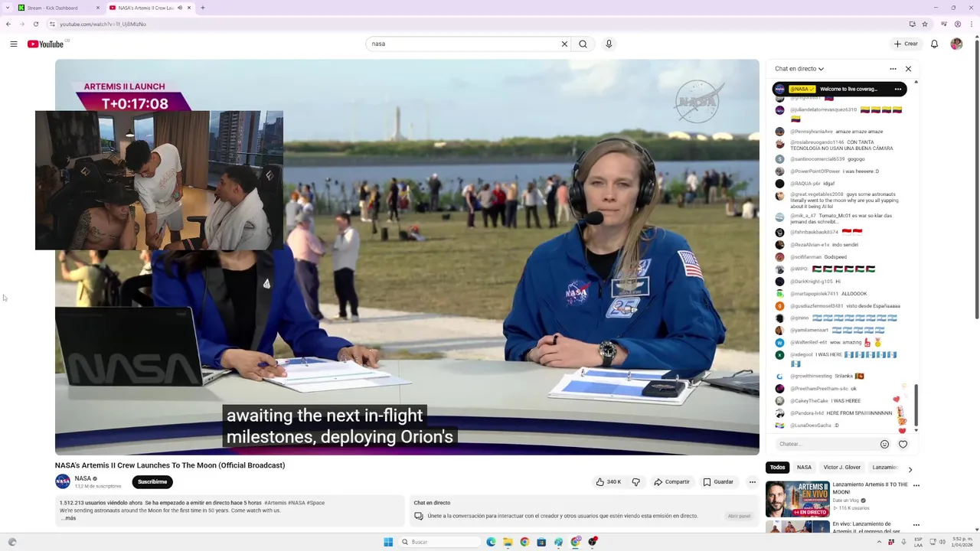Select the Todos filter chip
Viewport: 980px width, 551px height.
click(x=777, y=468)
